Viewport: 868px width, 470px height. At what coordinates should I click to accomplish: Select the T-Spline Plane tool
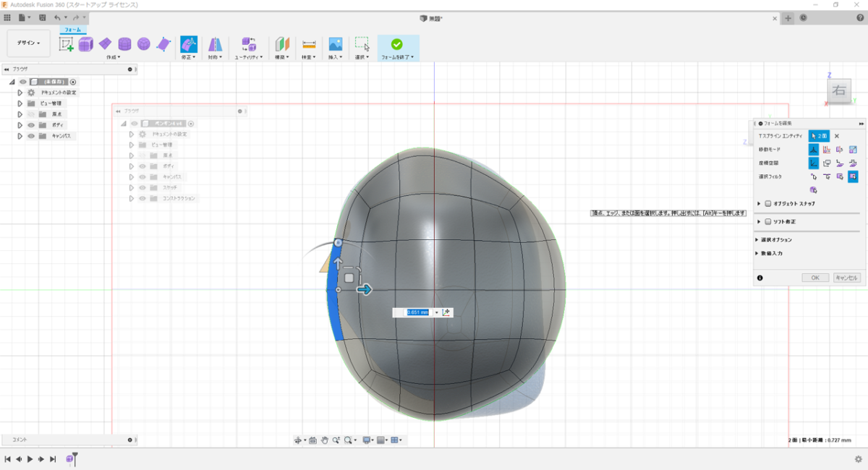(x=105, y=44)
